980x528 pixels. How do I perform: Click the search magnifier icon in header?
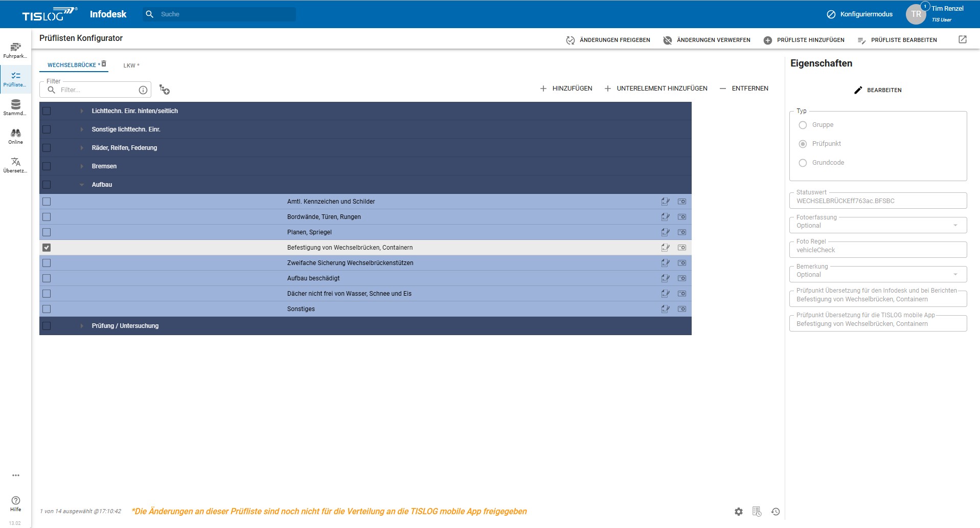pyautogui.click(x=149, y=14)
